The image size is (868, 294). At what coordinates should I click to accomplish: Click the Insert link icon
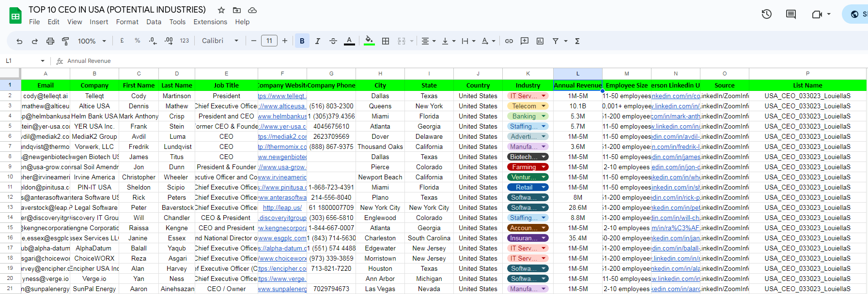(x=509, y=41)
